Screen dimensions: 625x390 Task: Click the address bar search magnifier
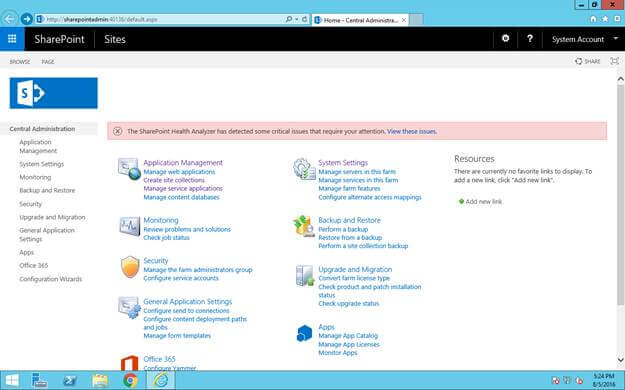289,19
